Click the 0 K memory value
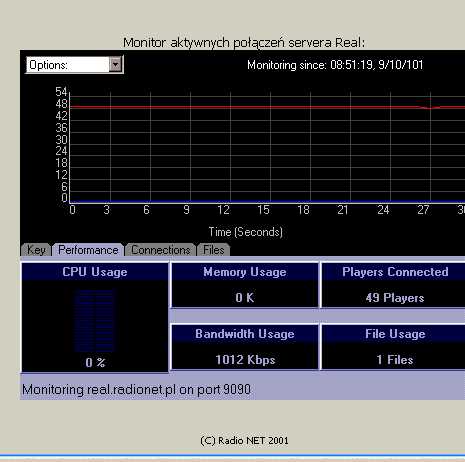 pos(245,298)
